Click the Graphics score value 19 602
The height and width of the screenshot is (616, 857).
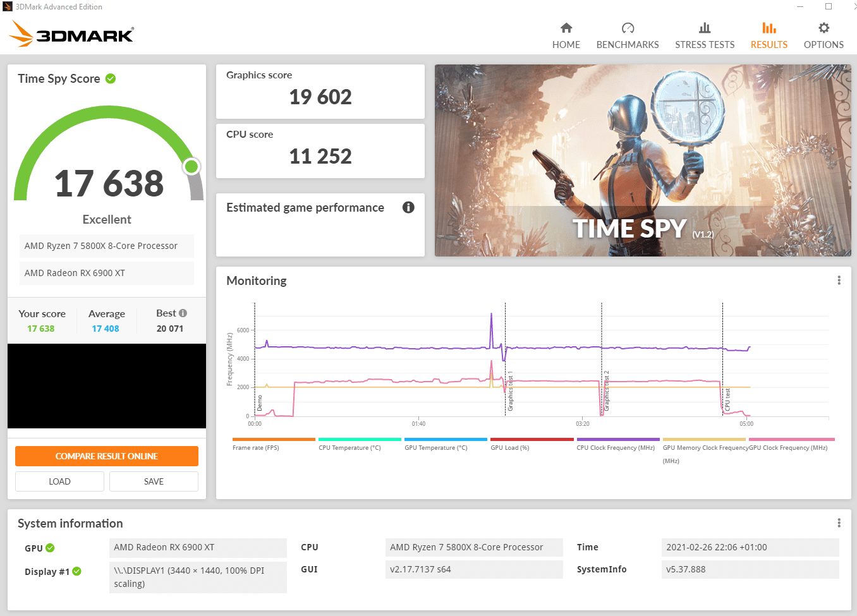pos(320,97)
